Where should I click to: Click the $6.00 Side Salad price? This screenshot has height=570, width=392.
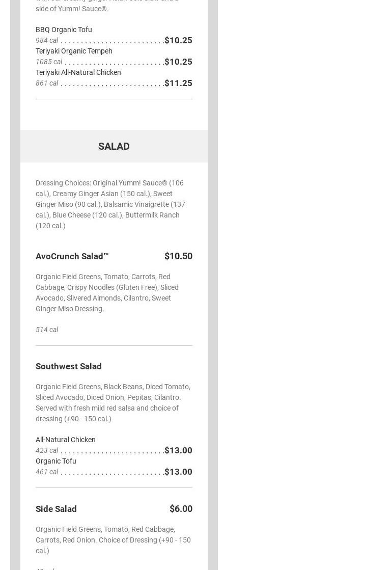coord(181,509)
